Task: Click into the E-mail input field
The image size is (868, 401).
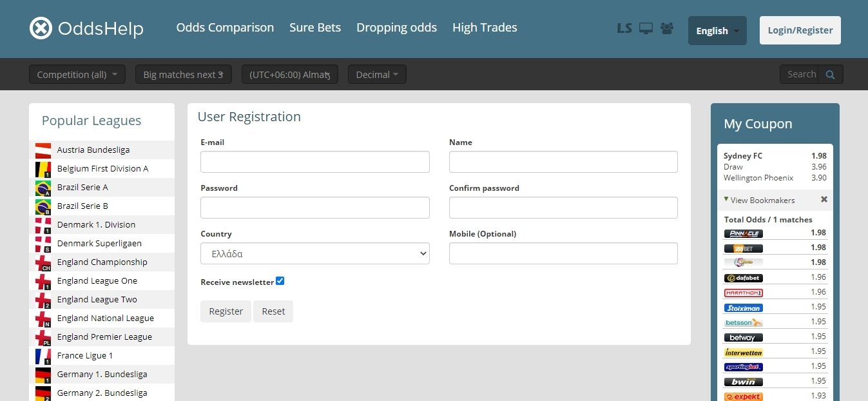Action: (x=314, y=162)
